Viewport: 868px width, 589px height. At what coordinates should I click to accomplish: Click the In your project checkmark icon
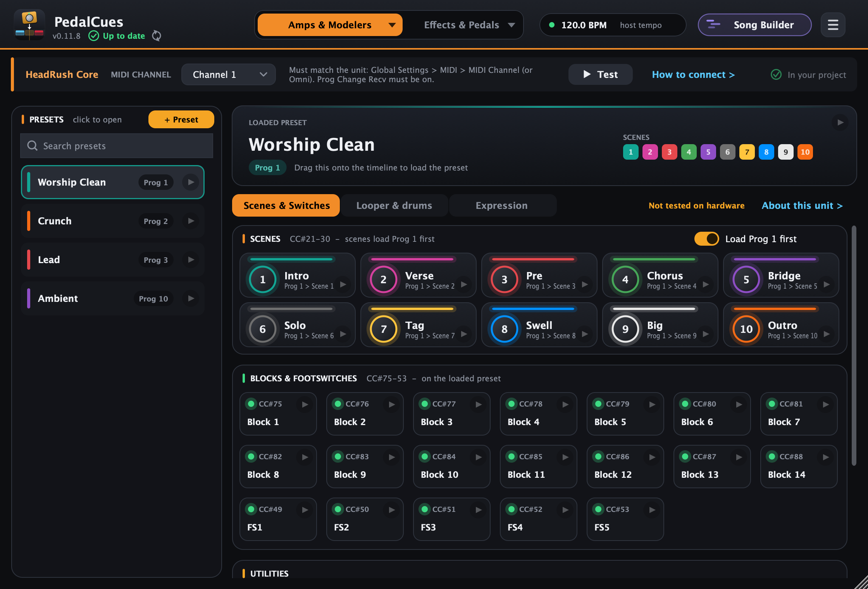pyautogui.click(x=776, y=74)
